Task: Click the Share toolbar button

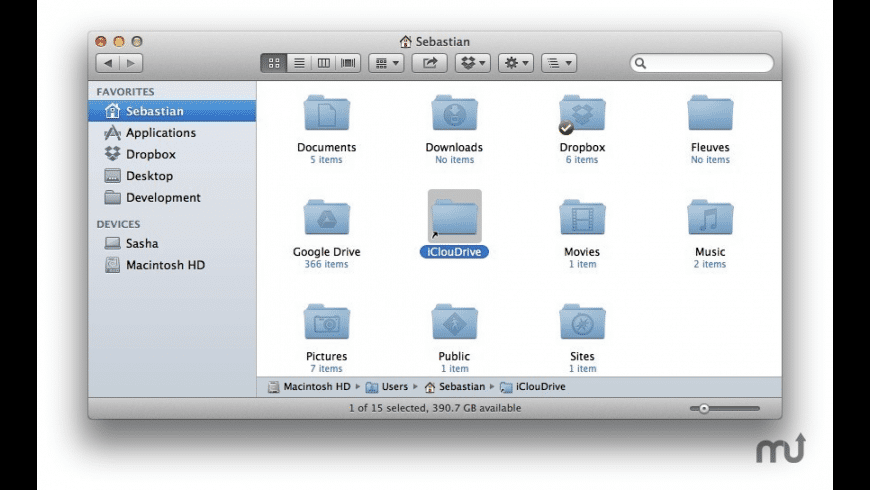Action: click(430, 63)
